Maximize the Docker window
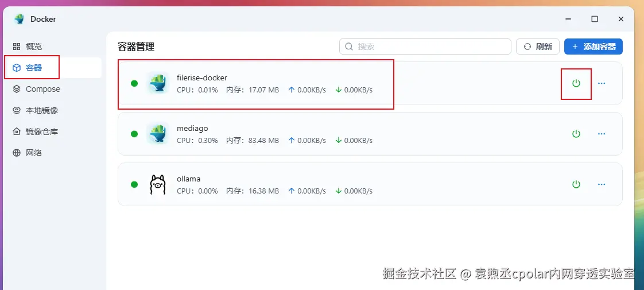Screen dimensions: 644x290 point(594,19)
